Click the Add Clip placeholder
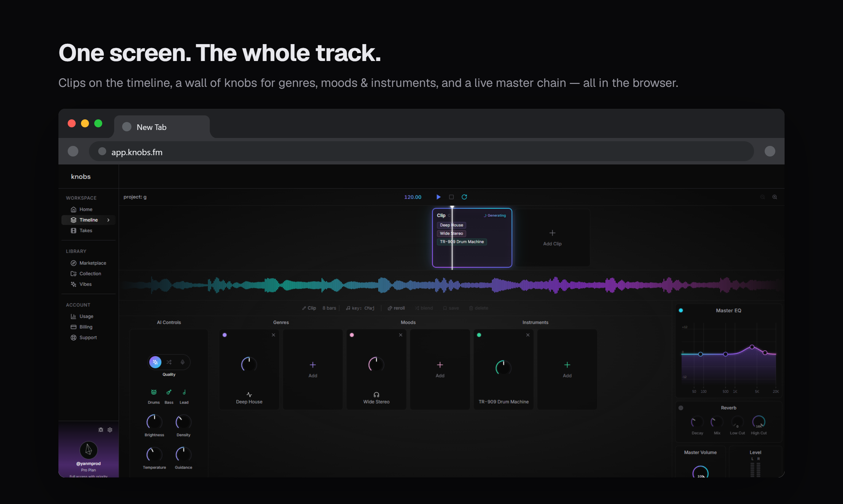 [552, 238]
